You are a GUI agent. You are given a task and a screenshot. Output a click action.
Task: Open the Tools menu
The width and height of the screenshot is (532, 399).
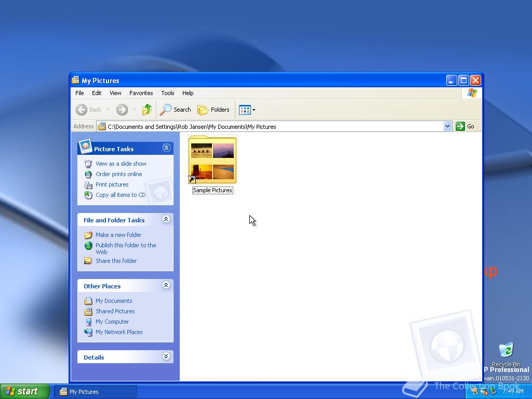click(x=168, y=93)
